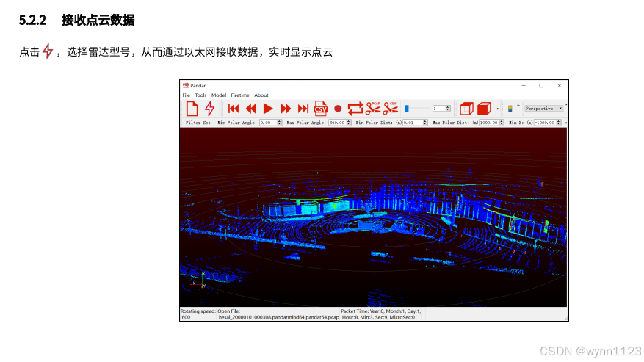Jump to the last frame
This screenshot has width=644, height=362.
tap(303, 109)
